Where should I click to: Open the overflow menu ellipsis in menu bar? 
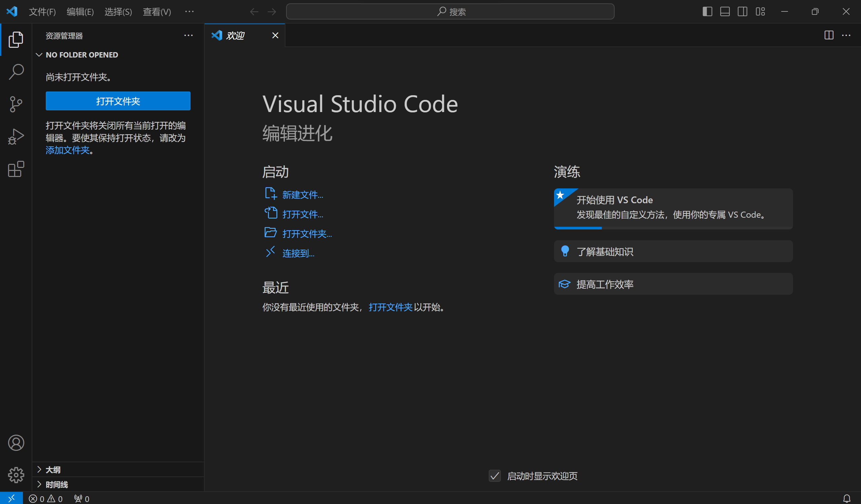point(189,12)
